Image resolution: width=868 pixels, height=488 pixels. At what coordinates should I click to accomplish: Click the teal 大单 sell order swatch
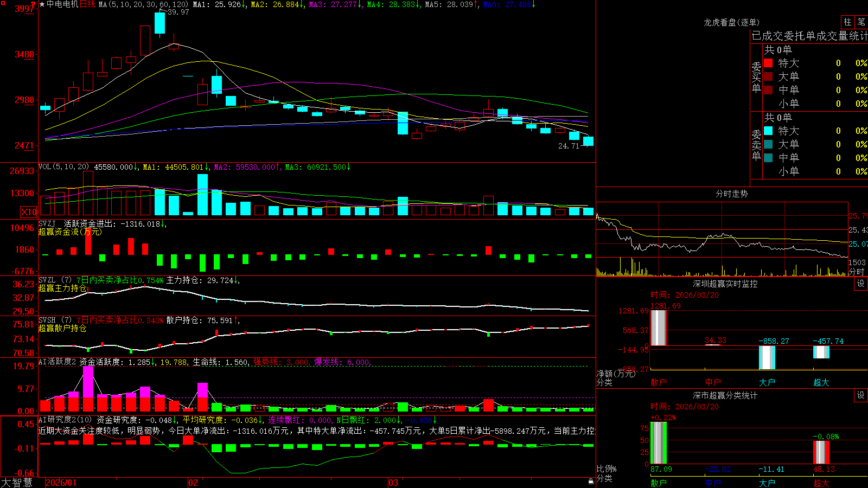[768, 144]
